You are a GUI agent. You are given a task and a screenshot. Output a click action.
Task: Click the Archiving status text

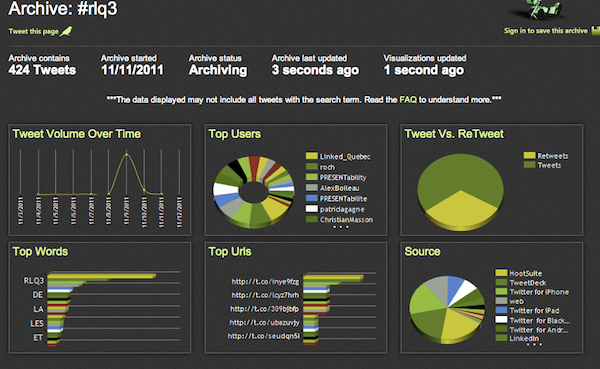click(x=218, y=70)
